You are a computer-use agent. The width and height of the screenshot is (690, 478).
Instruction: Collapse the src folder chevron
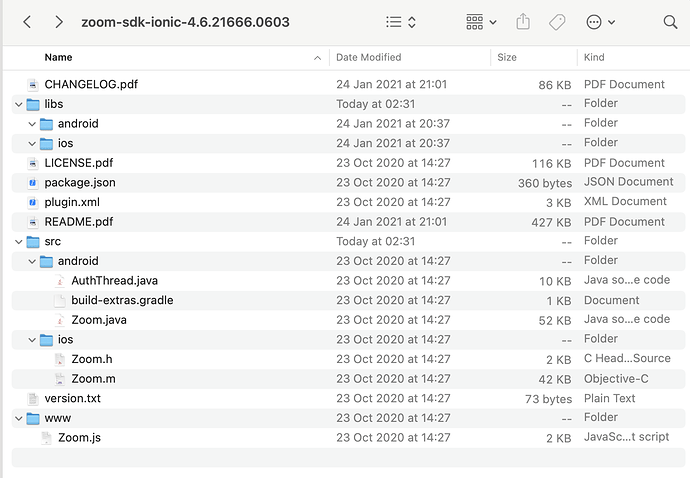pyautogui.click(x=18, y=242)
